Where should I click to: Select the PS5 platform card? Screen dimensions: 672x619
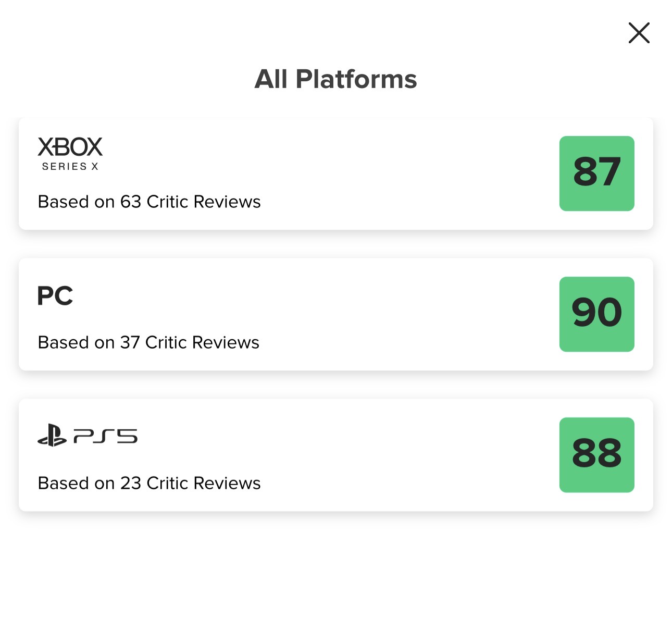(x=336, y=455)
